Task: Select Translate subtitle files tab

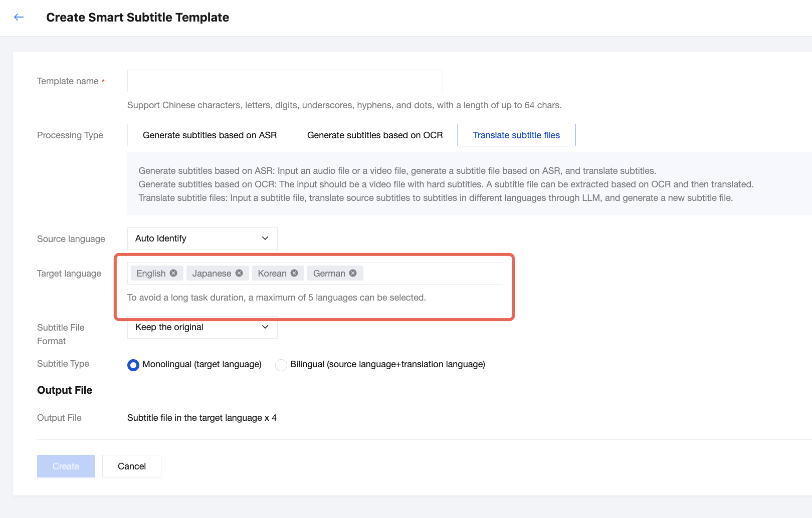Action: point(516,135)
